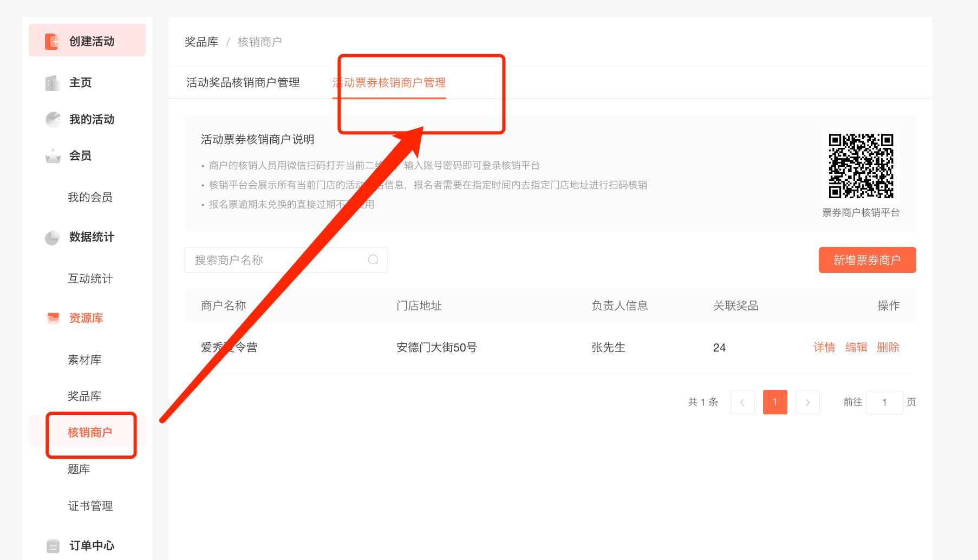Viewport: 978px width, 560px height.
Task: Focus the 搜索商户名称 search field
Action: (x=276, y=260)
